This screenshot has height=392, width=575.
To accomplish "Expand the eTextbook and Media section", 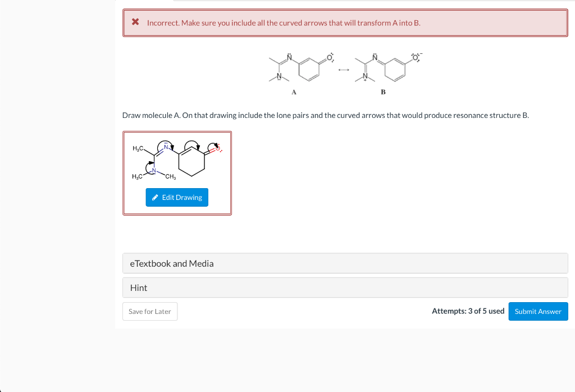I will pos(171,263).
